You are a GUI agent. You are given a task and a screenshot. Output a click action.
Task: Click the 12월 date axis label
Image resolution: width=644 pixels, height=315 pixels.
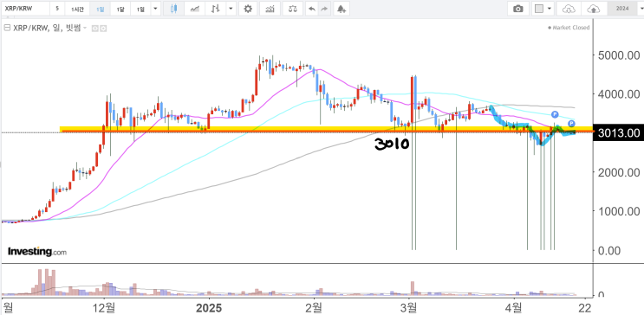[104, 307]
